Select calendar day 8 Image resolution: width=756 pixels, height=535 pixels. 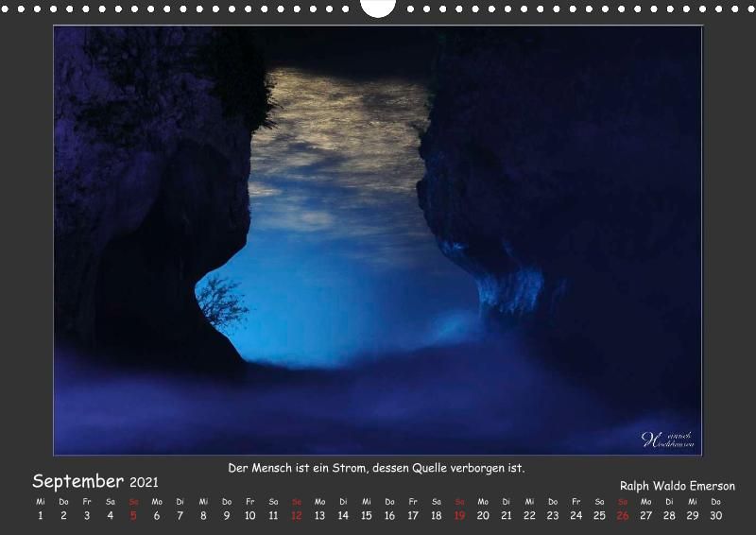pos(203,515)
